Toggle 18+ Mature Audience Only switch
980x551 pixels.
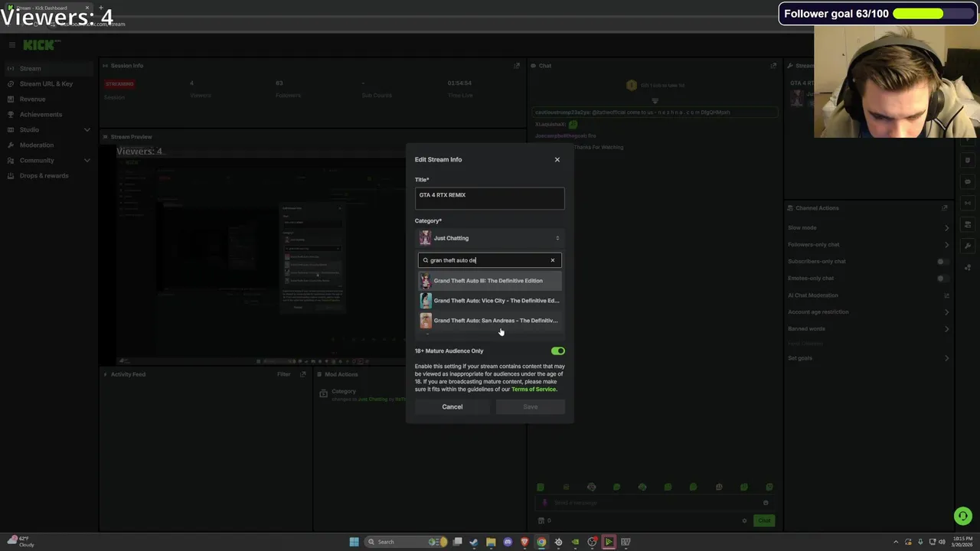click(x=557, y=350)
